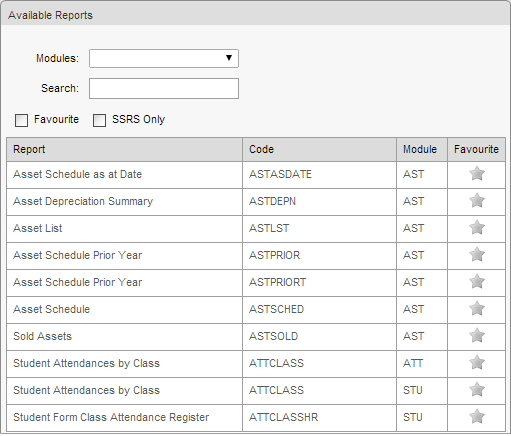This screenshot has height=436, width=511.
Task: Click the ATTCLASS code in the ATT row
Action: [276, 363]
